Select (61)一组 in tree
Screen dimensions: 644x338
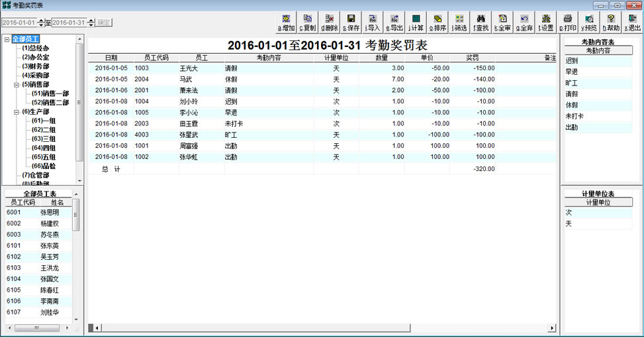coord(44,121)
